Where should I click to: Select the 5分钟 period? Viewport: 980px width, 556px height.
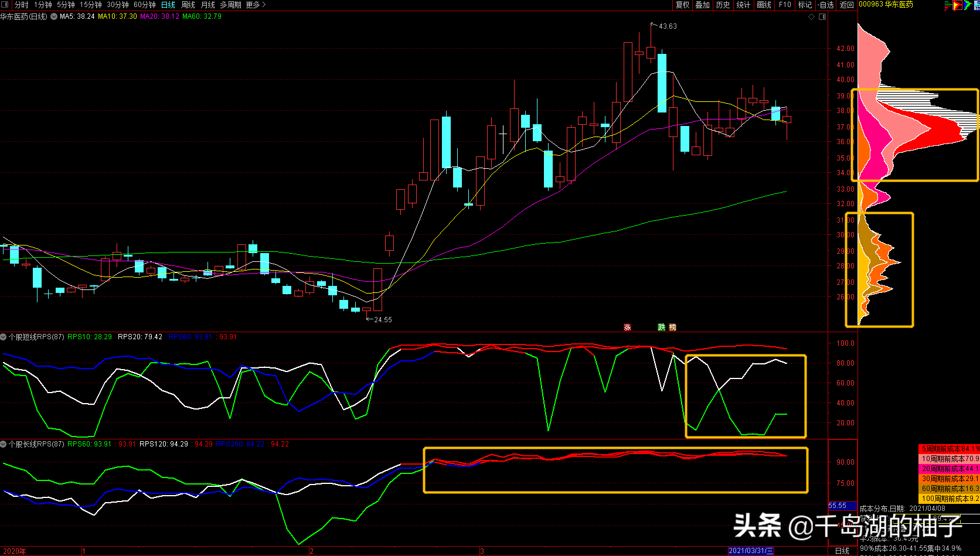(x=66, y=5)
